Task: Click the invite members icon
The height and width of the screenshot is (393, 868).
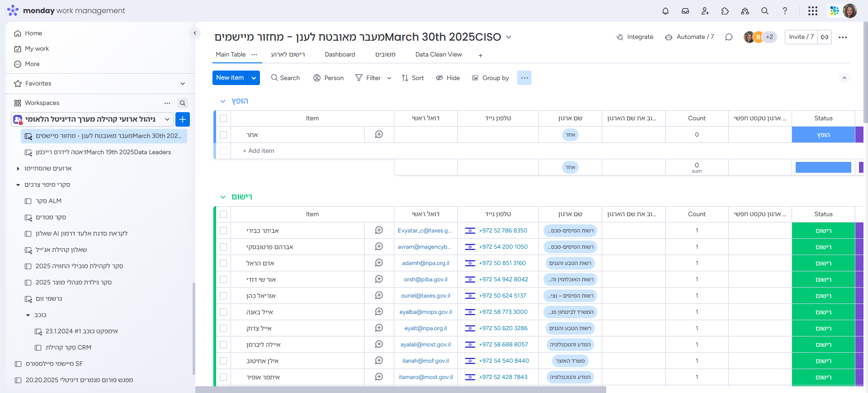Action: click(x=705, y=11)
